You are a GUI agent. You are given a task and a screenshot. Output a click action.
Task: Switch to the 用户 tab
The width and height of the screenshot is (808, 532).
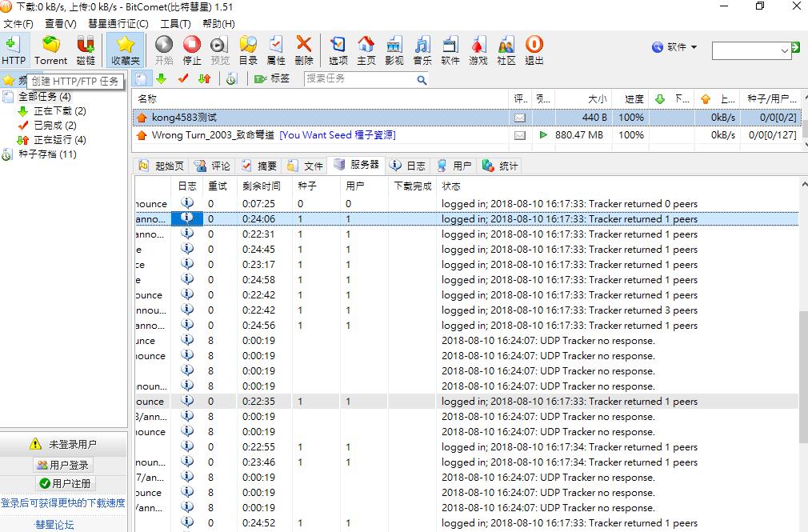click(454, 166)
